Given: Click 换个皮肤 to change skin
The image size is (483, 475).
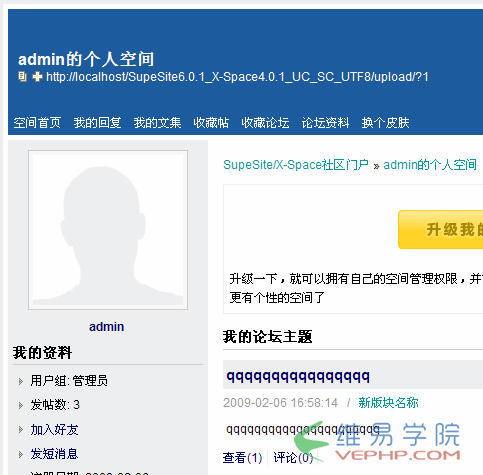Looking at the screenshot, I should click(x=385, y=123).
